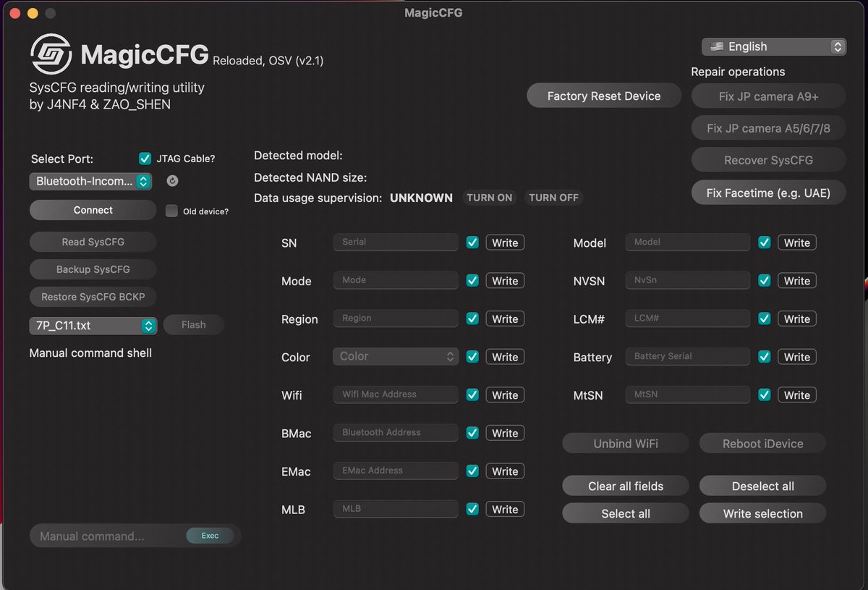Turn off data usage supervision
This screenshot has width=868, height=590.
(x=553, y=198)
